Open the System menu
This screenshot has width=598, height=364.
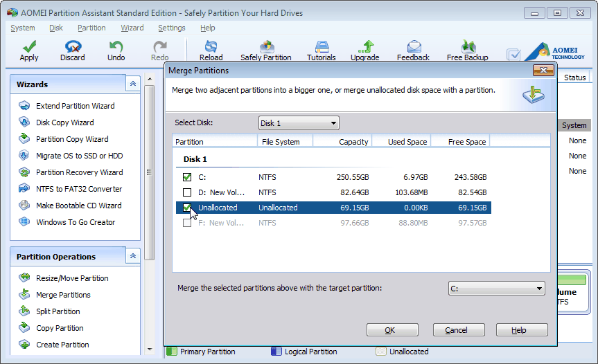[x=22, y=28]
